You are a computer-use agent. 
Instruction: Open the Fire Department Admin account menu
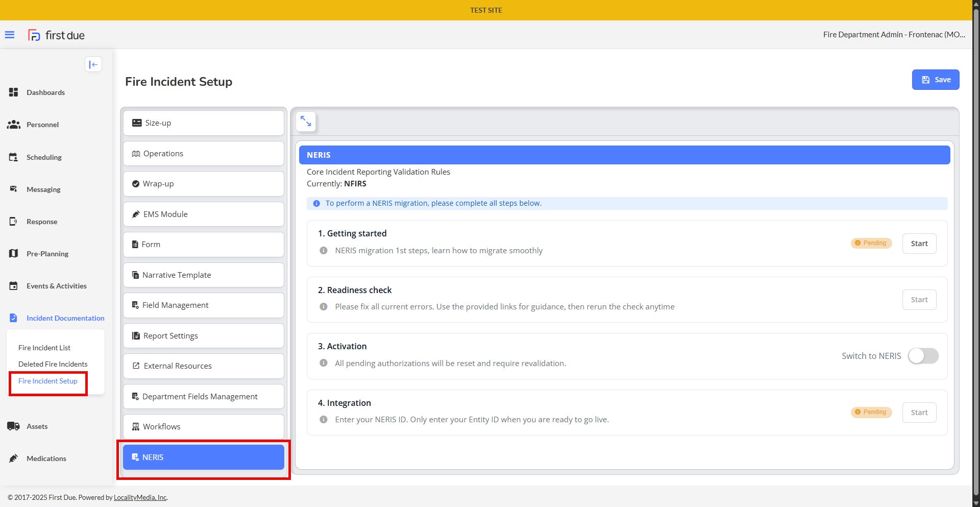tap(894, 35)
